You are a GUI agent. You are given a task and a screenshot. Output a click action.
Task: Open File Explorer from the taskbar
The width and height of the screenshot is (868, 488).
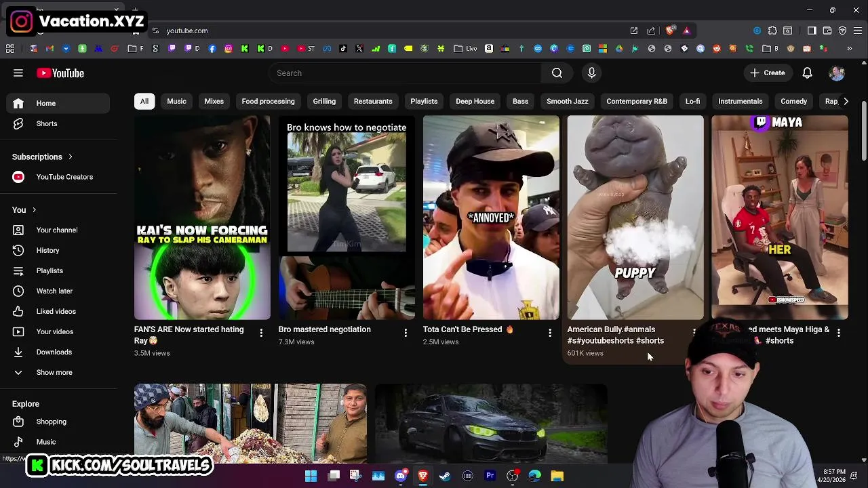click(557, 476)
